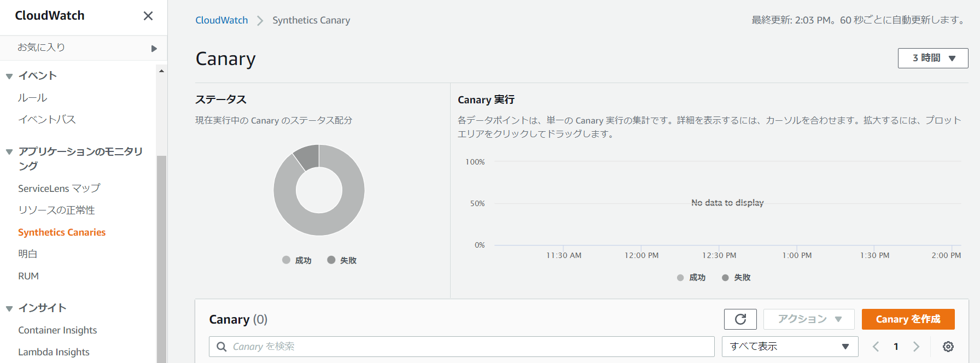The width and height of the screenshot is (980, 363).
Task: Click the Canary を作成 button
Action: 908,319
